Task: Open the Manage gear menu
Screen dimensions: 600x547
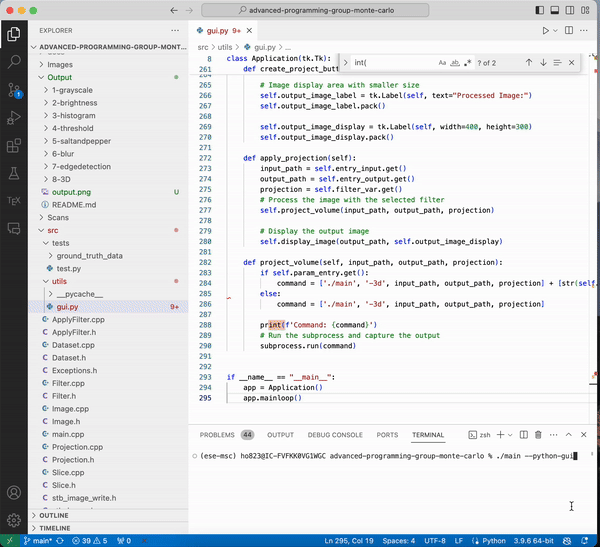Action: [14, 520]
